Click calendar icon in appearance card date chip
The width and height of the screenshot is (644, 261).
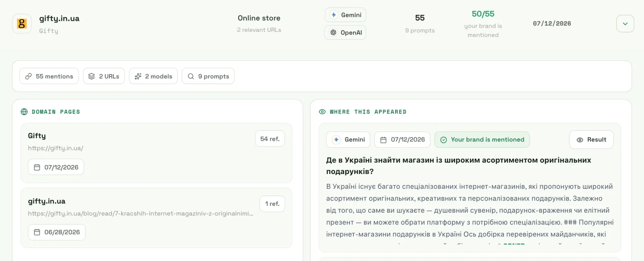click(384, 140)
